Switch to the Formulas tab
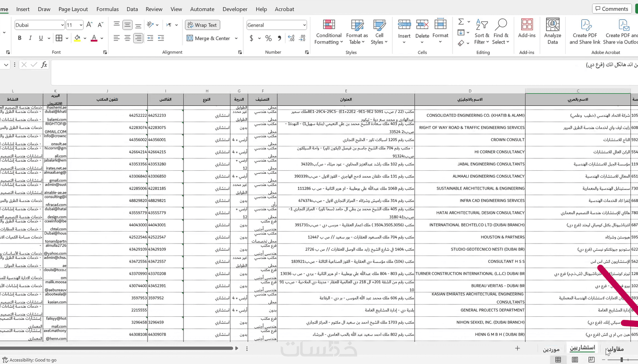The image size is (638, 364). tap(108, 9)
